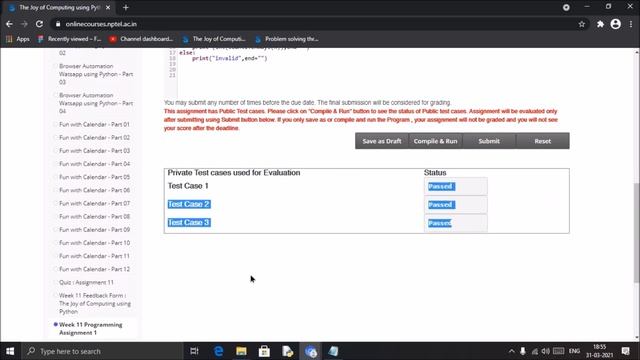Viewport: 640px width, 360px height.
Task: Click the address bar URL
Action: point(101,24)
